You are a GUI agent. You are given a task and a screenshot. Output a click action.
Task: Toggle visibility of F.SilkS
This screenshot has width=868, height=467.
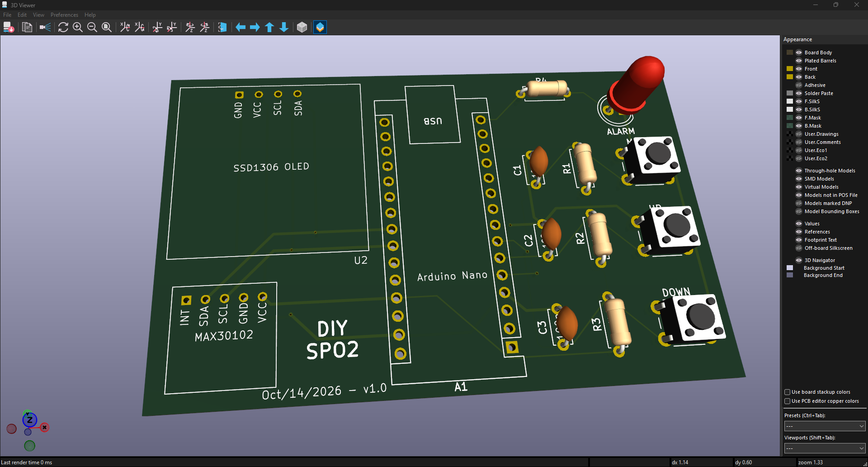click(x=799, y=101)
